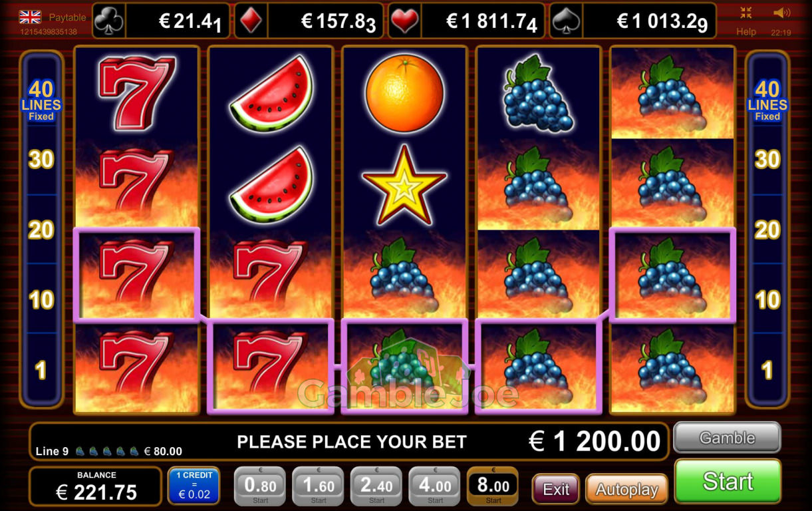Open the Paytable
This screenshot has height=511, width=812.
pos(68,17)
